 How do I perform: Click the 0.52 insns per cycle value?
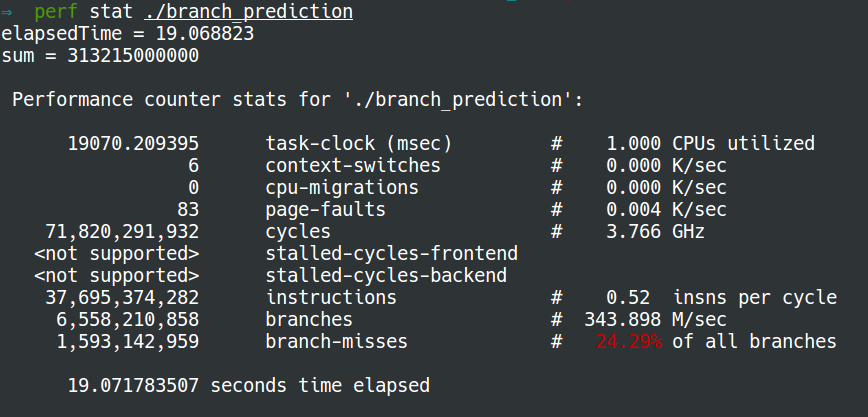pyautogui.click(x=721, y=298)
